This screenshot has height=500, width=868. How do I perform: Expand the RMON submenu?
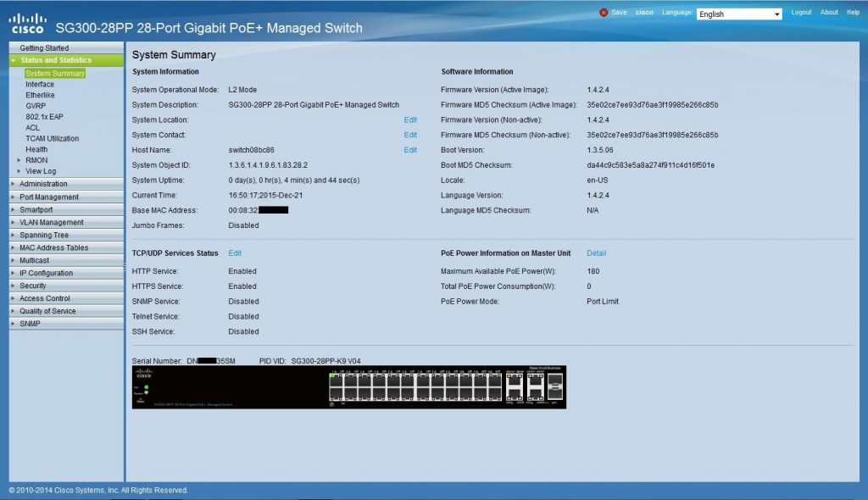36,160
